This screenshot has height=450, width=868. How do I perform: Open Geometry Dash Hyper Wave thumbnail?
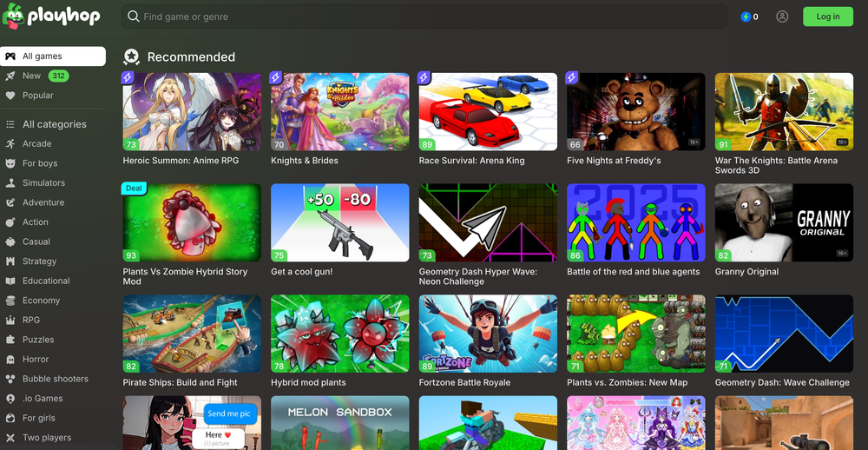488,222
